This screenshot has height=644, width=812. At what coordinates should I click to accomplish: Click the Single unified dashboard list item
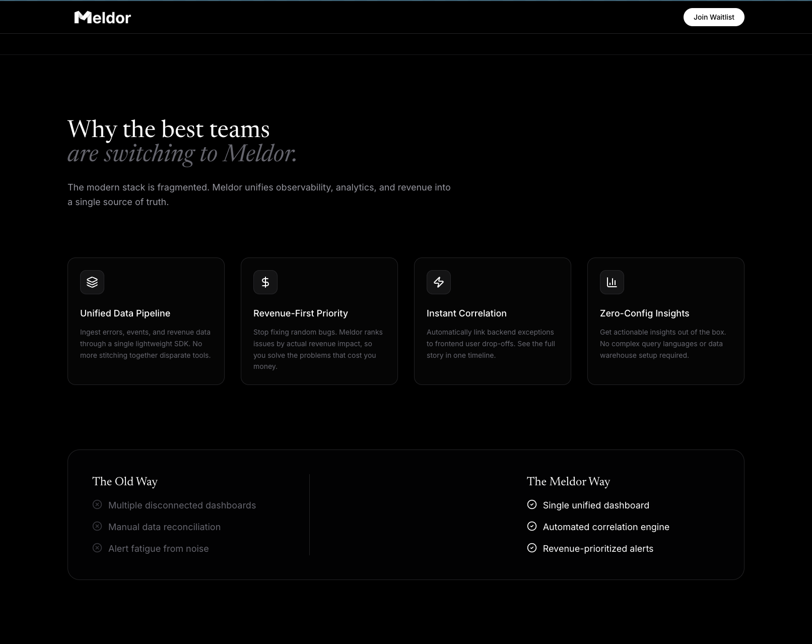point(596,505)
